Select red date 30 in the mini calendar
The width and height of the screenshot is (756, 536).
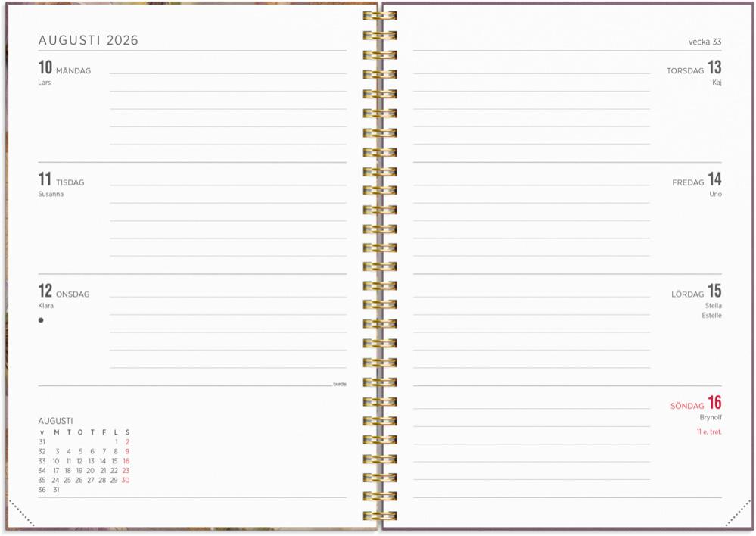126,481
